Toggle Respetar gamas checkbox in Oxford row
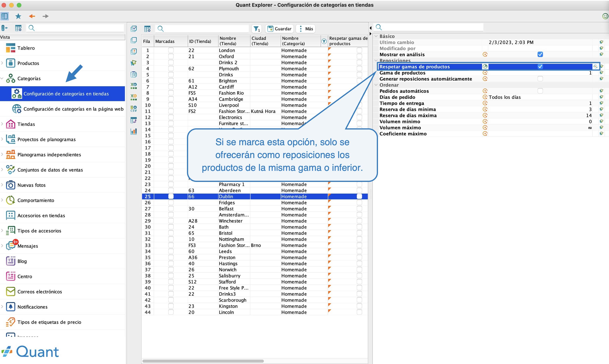The height and width of the screenshot is (364, 609). tap(359, 56)
